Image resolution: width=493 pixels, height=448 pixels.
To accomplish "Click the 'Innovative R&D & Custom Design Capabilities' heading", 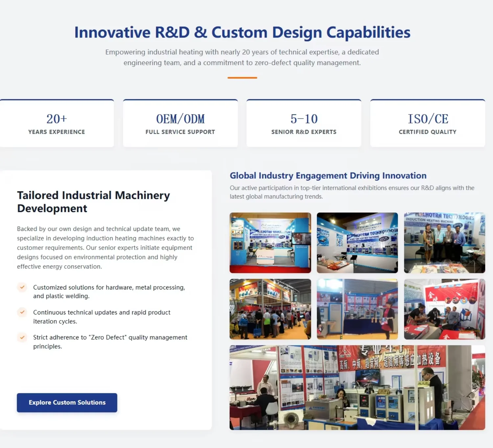I will (x=243, y=33).
